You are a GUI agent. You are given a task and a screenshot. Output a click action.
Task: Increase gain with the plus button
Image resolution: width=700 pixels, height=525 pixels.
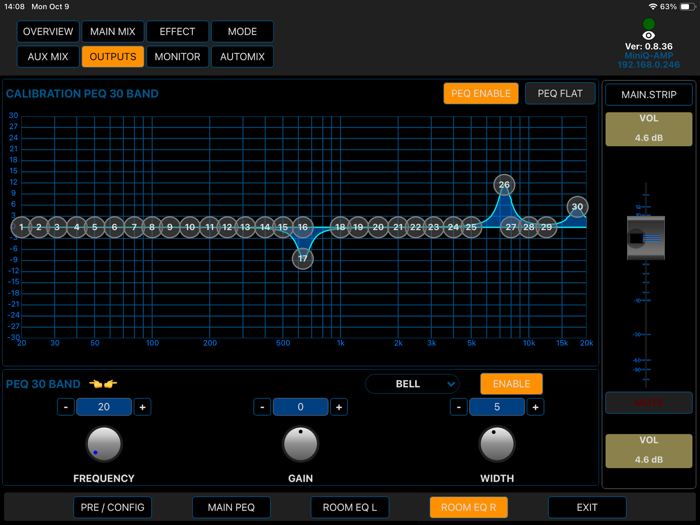339,407
